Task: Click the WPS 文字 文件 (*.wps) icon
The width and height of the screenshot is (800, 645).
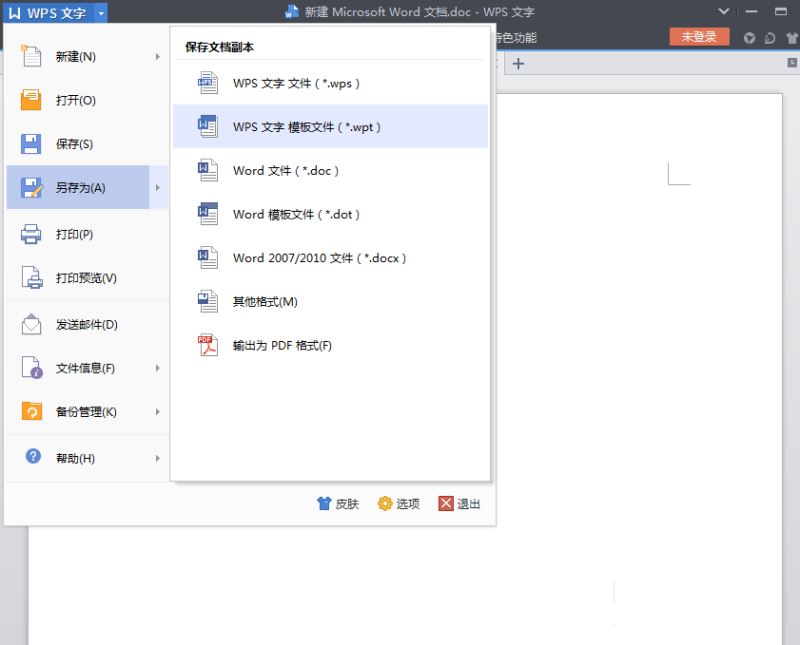Action: tap(208, 83)
